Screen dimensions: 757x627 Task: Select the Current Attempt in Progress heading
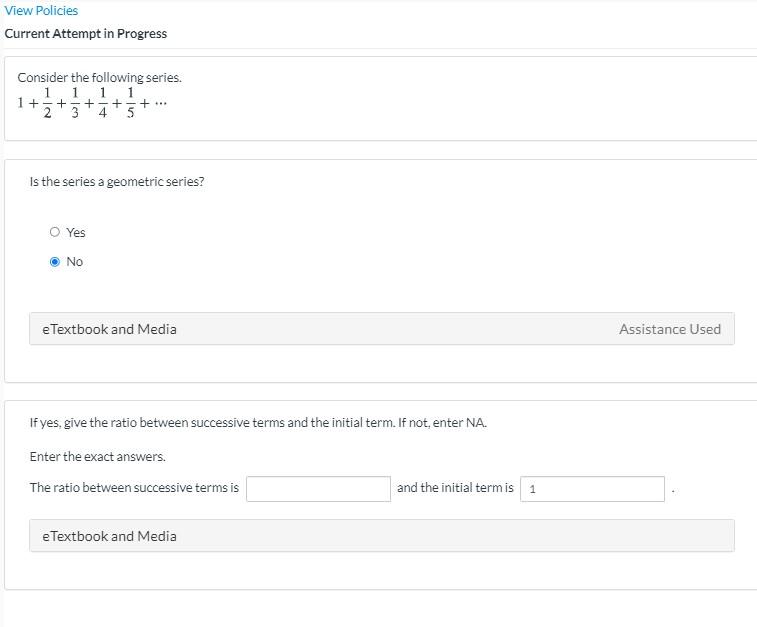86,33
